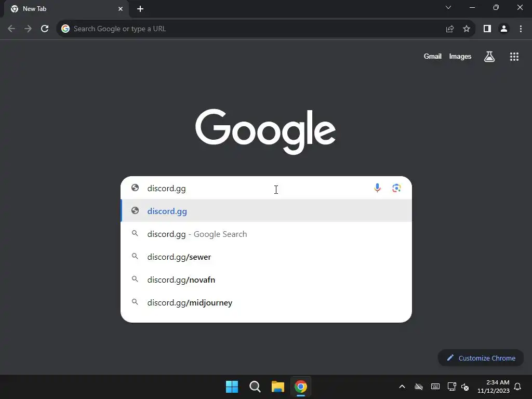Click the share icon in address bar

pyautogui.click(x=450, y=29)
